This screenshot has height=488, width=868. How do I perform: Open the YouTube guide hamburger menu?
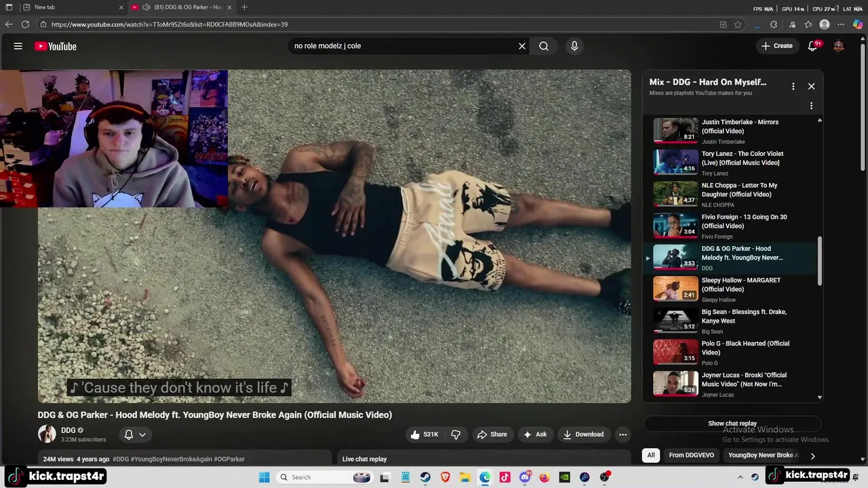click(18, 46)
